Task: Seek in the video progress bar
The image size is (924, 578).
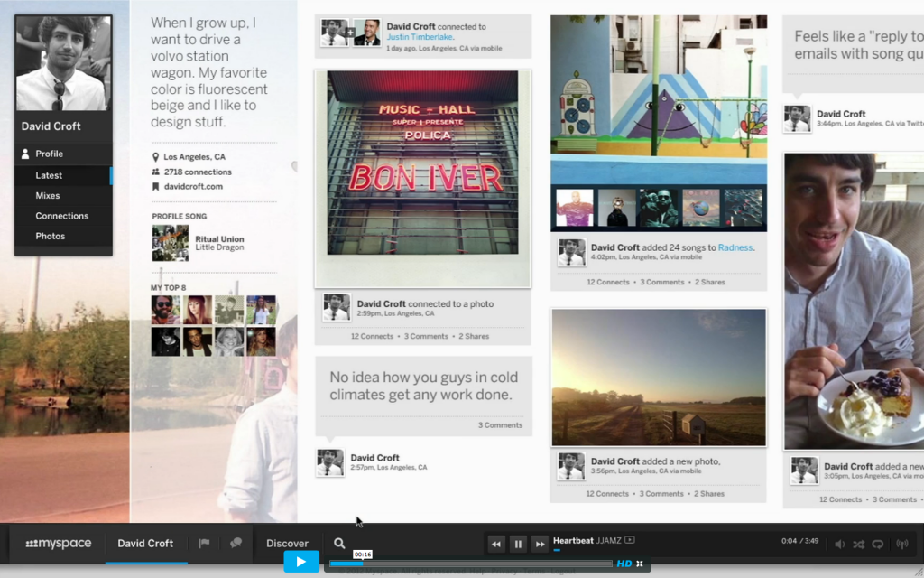Action: (x=470, y=564)
